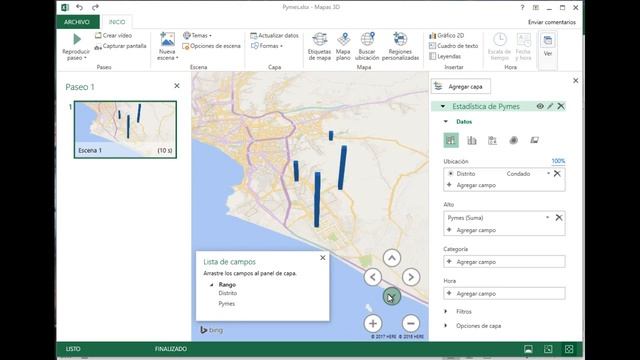Tilt map up arrow
This screenshot has width=640, height=360.
pos(392,258)
